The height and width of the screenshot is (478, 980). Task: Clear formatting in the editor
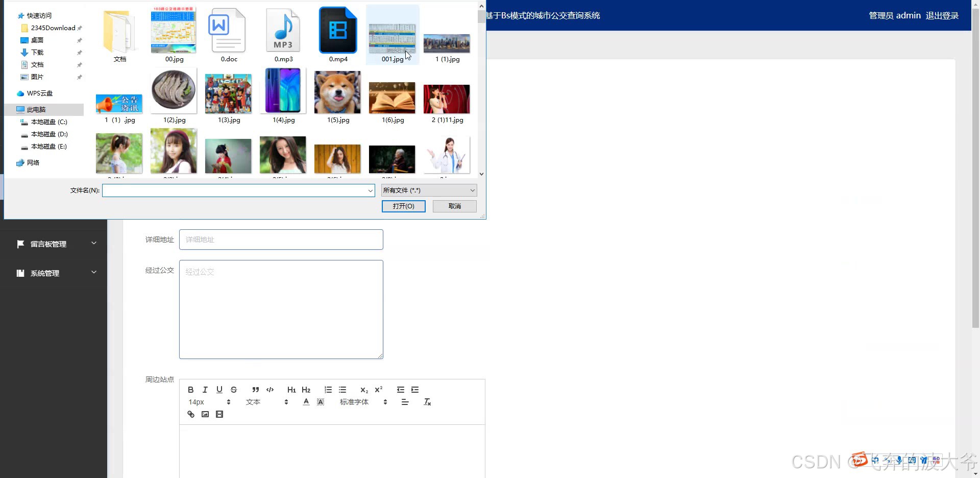point(428,402)
